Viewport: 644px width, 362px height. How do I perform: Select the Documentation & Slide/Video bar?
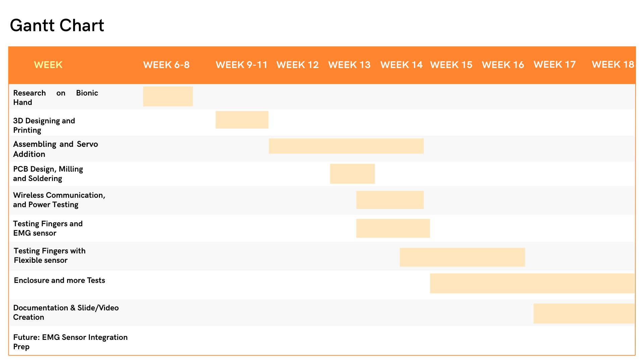(584, 313)
